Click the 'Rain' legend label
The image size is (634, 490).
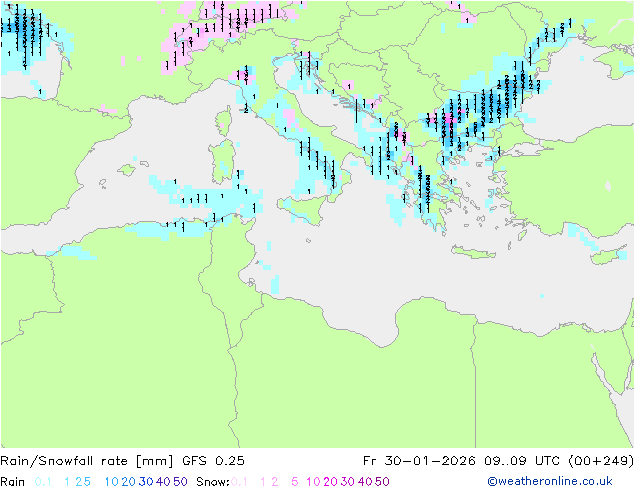pyautogui.click(x=13, y=482)
